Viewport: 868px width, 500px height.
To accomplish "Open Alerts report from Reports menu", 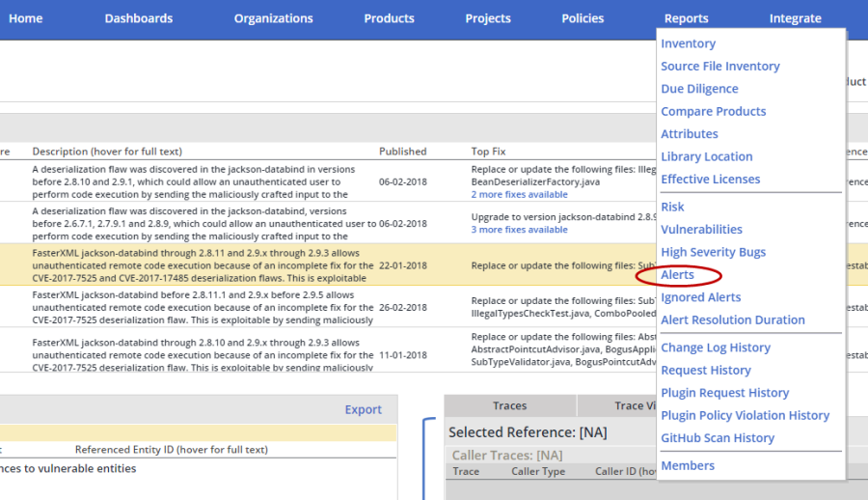I will (677, 275).
